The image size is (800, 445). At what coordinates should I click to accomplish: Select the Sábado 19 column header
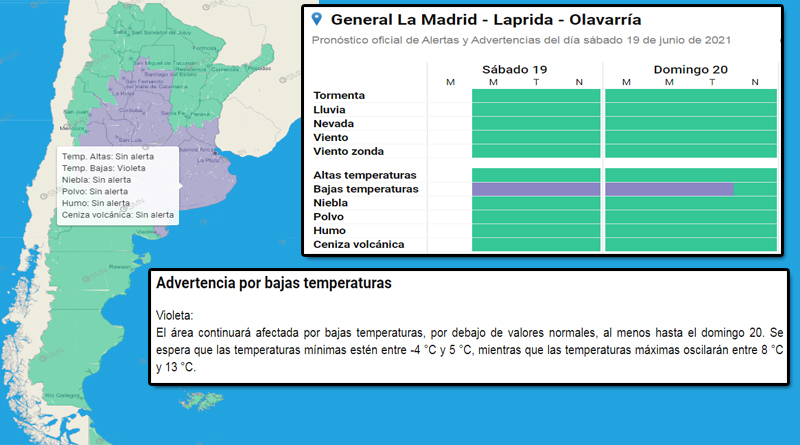click(514, 69)
